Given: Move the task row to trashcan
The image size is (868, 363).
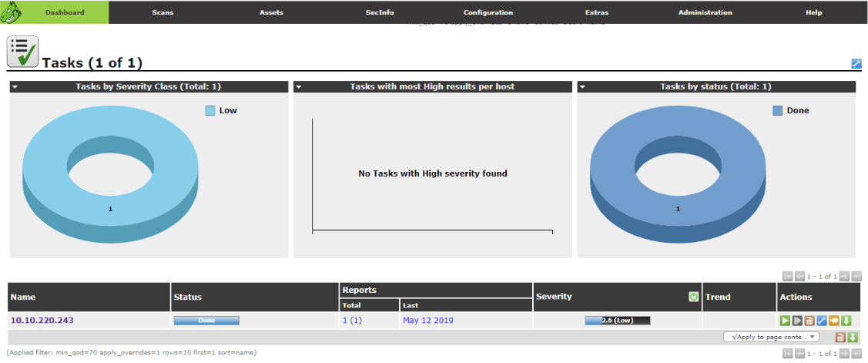Looking at the screenshot, I should coord(809,321).
